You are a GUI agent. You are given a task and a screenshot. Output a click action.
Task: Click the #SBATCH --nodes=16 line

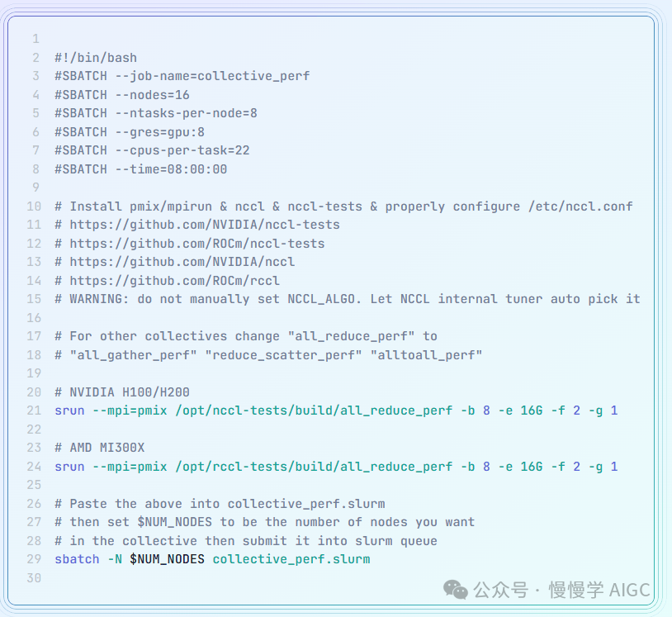(x=121, y=95)
